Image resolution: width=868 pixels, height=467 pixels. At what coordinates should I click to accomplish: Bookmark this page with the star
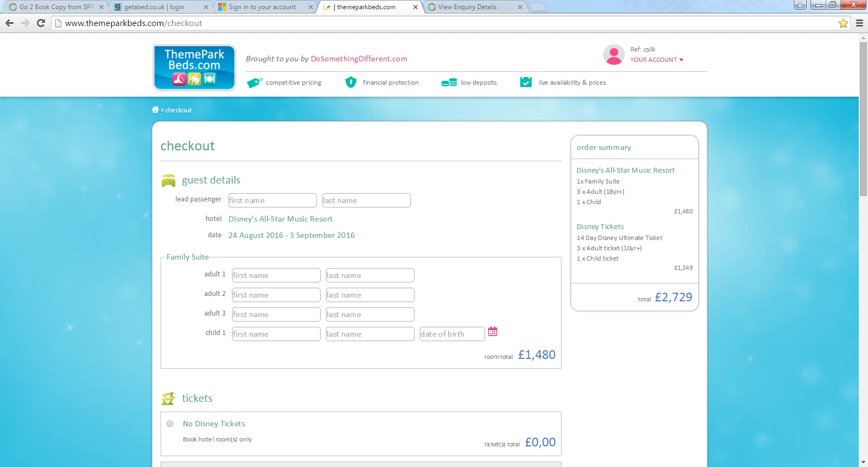[843, 23]
